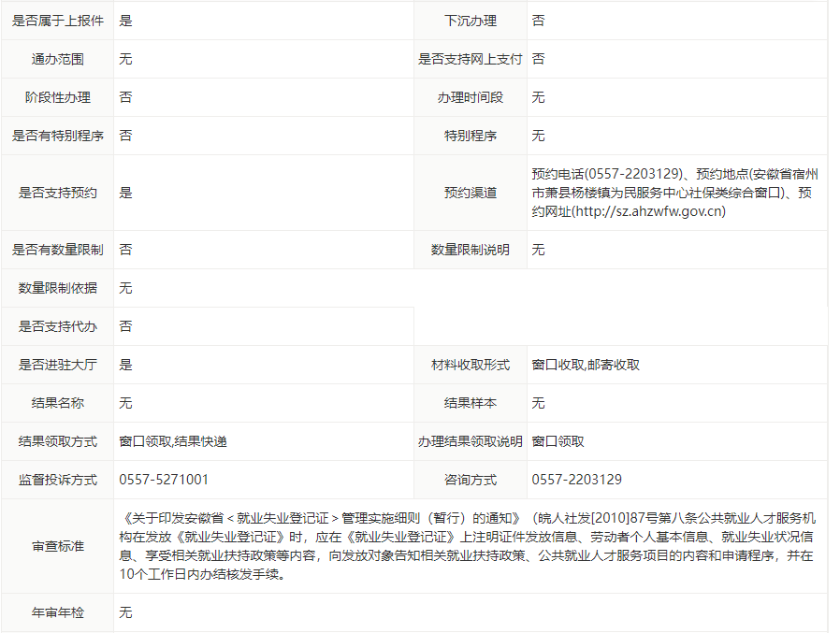840x633 pixels.
Task: Click the 窗口领取,结果快递 value text
Action: click(173, 441)
